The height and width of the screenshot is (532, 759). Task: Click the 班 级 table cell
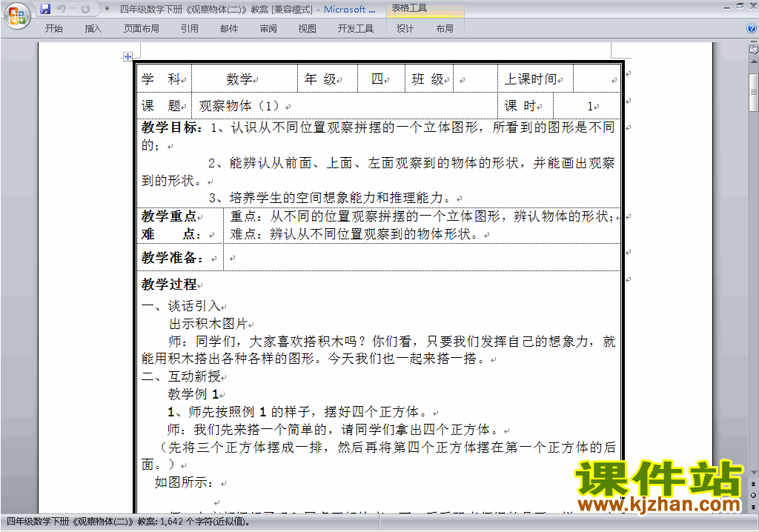[x=429, y=79]
